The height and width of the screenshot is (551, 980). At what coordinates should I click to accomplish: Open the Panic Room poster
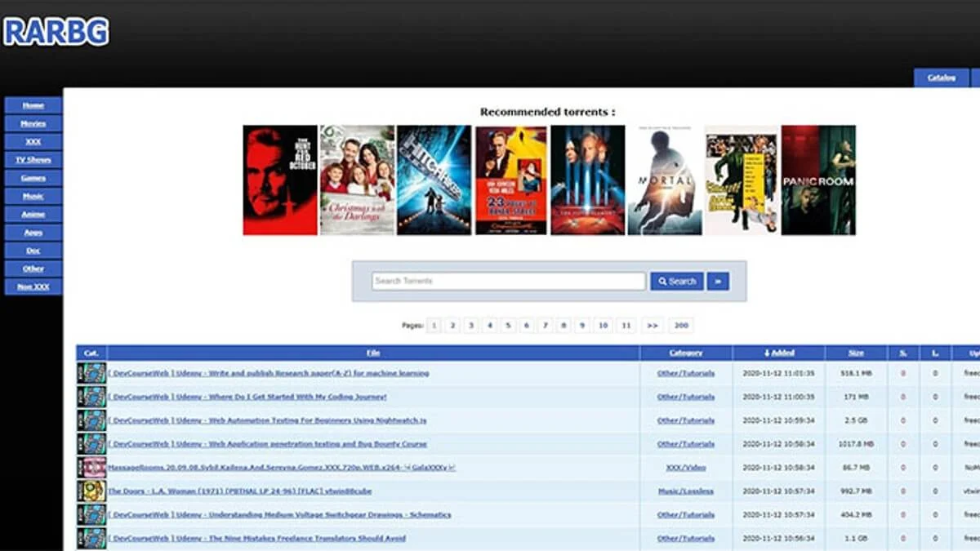(818, 180)
